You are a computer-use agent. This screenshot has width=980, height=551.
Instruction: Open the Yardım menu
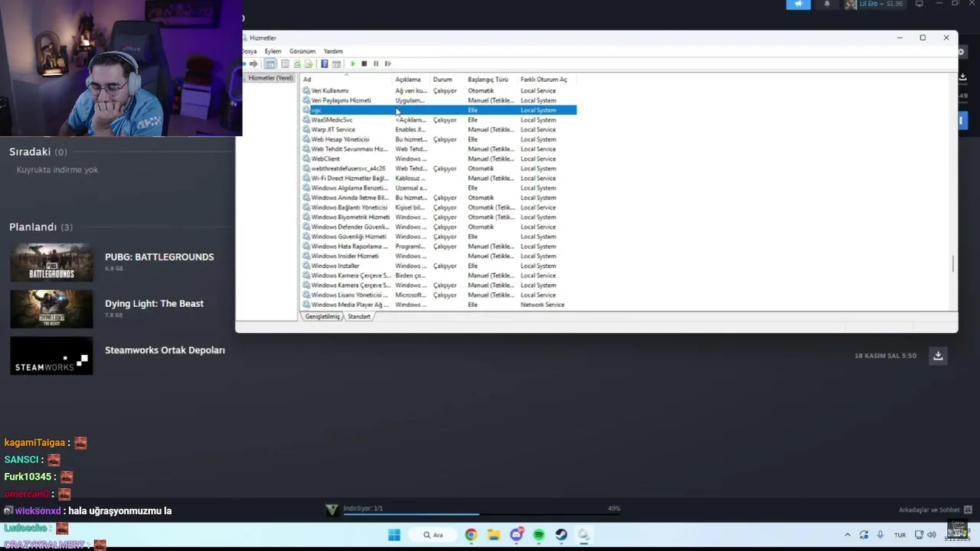tap(333, 51)
